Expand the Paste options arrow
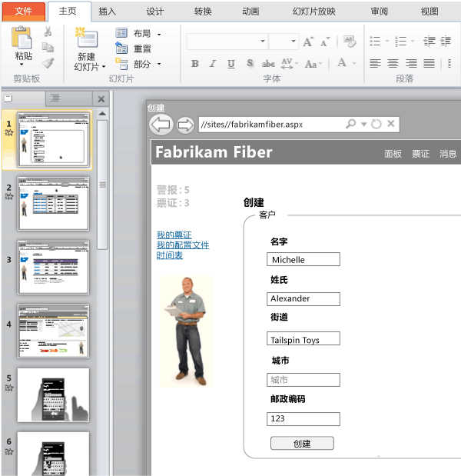 [x=22, y=65]
